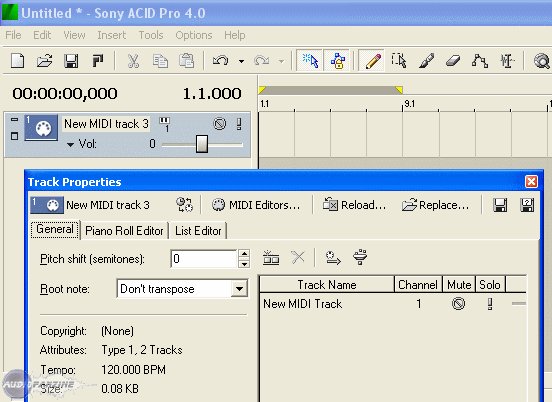552x402 pixels.
Task: Choose the Selection tool
Action: tap(399, 61)
